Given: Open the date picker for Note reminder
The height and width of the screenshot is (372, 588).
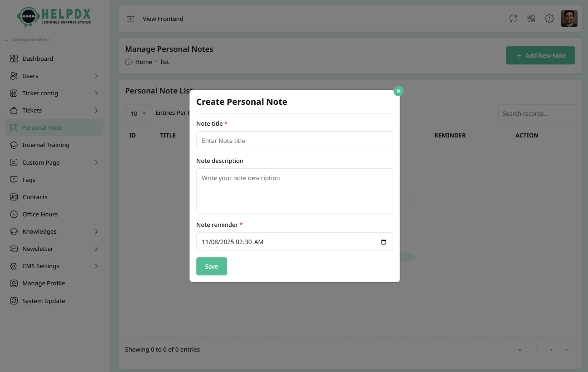Looking at the screenshot, I should (x=384, y=241).
